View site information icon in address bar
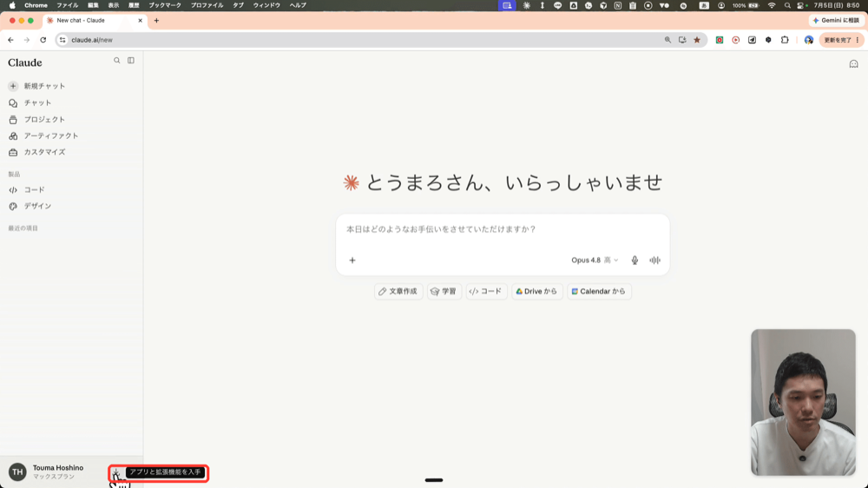Screen dimensions: 868x488 click(62, 40)
